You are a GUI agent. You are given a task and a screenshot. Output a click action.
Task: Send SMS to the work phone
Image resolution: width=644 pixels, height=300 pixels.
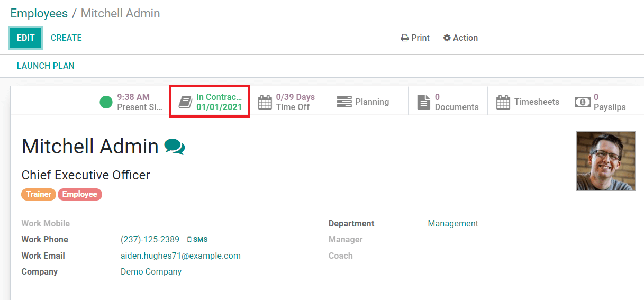(x=197, y=240)
